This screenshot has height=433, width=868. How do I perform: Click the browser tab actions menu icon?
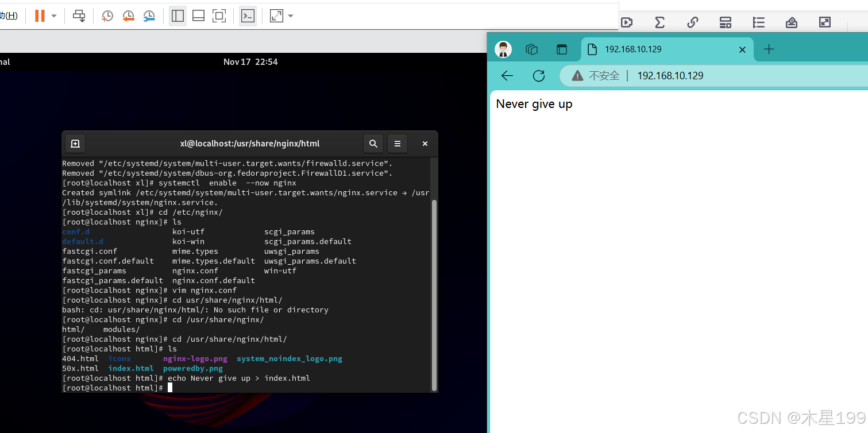(x=562, y=49)
